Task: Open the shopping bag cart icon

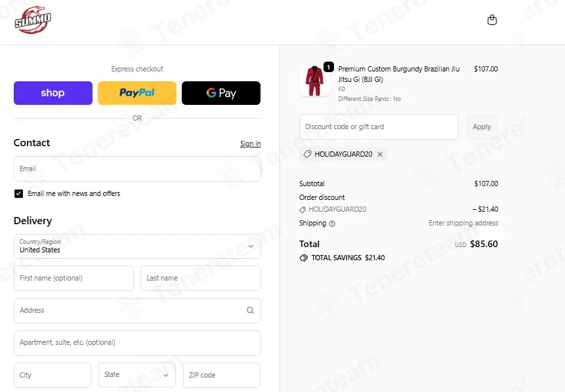Action: (492, 20)
